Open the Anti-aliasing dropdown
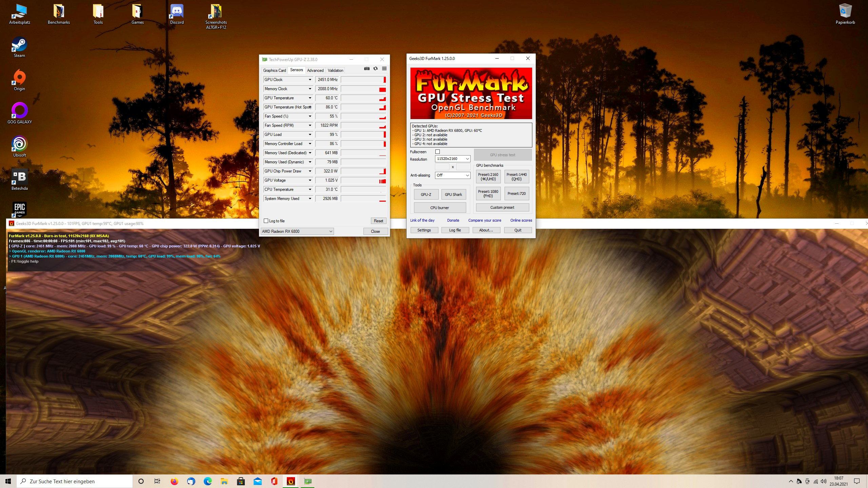 tap(453, 175)
